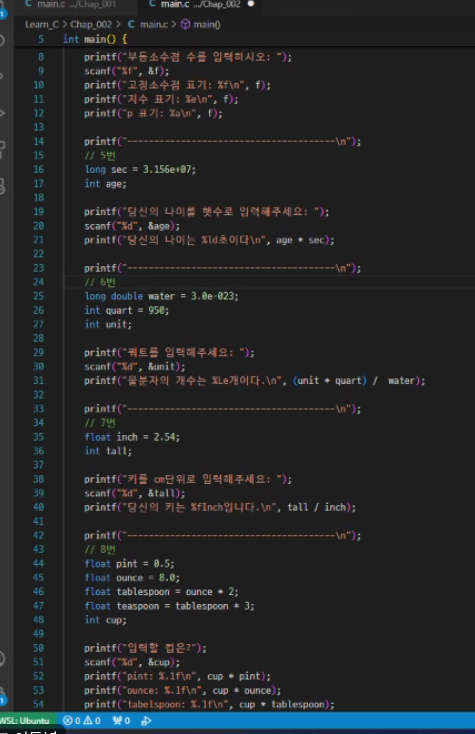Image resolution: width=475 pixels, height=734 pixels.
Task: Click the C file icon in breadcrumbs
Action: 132,24
